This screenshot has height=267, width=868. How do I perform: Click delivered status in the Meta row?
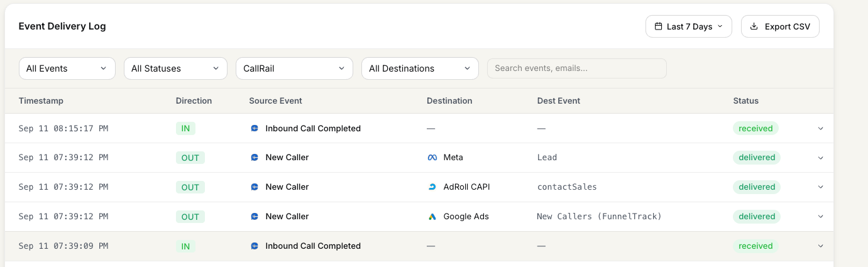pyautogui.click(x=757, y=158)
